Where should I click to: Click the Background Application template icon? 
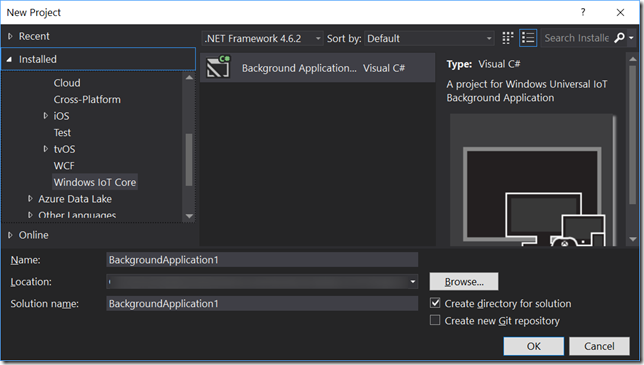218,67
